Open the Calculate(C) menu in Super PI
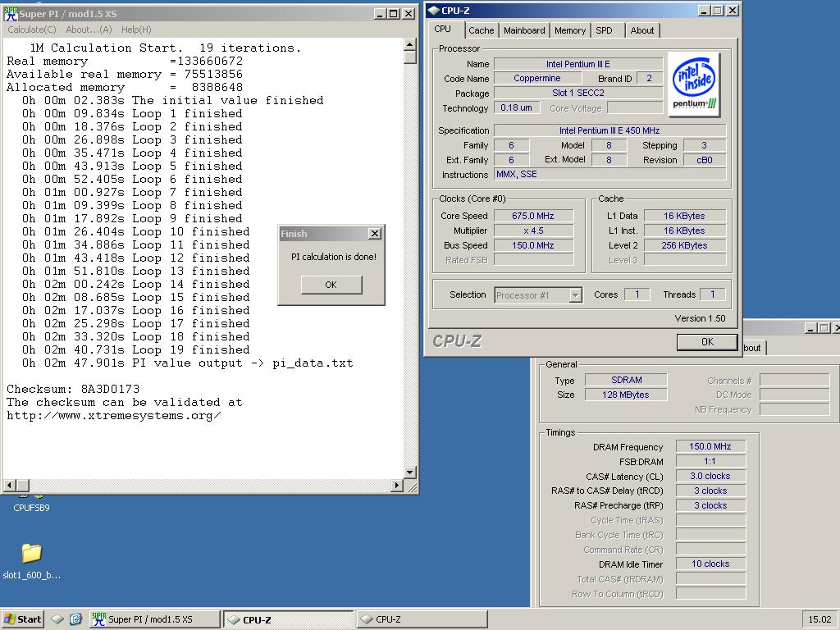This screenshot has width=840, height=630. click(32, 30)
